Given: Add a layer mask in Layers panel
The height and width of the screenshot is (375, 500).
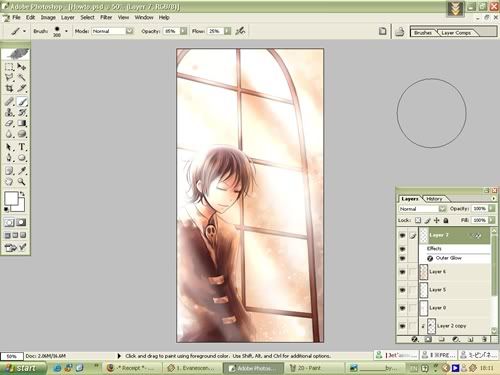Looking at the screenshot, I should click(x=428, y=339).
